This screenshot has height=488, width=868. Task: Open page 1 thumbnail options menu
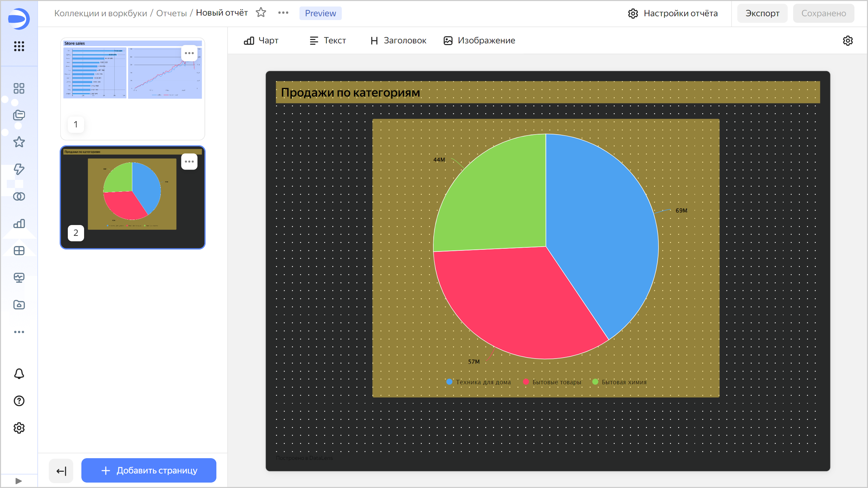point(189,53)
